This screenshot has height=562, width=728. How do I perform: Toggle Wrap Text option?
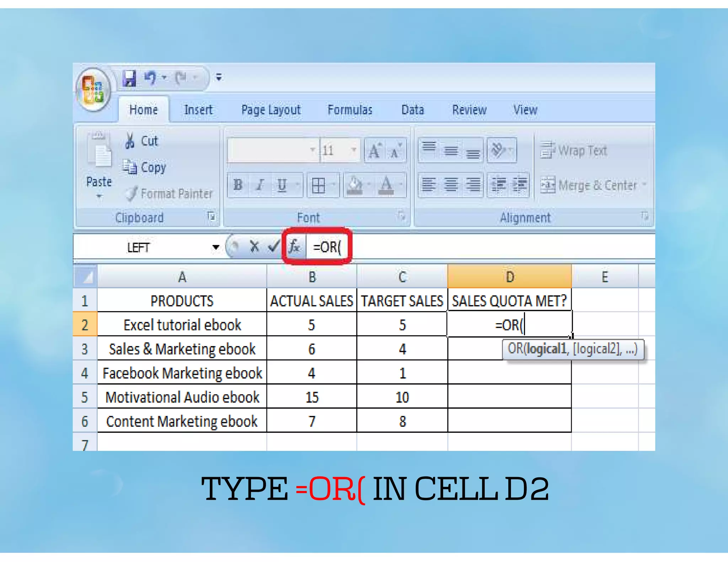click(573, 151)
